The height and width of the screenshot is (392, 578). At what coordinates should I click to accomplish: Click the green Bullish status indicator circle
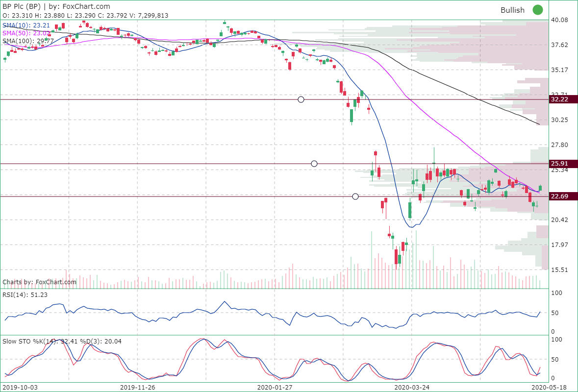click(538, 10)
